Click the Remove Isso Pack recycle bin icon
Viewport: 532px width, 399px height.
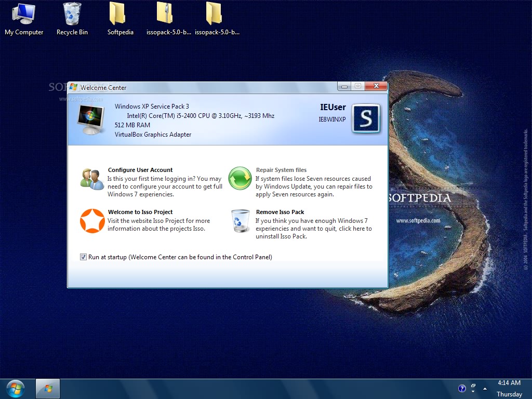click(240, 221)
